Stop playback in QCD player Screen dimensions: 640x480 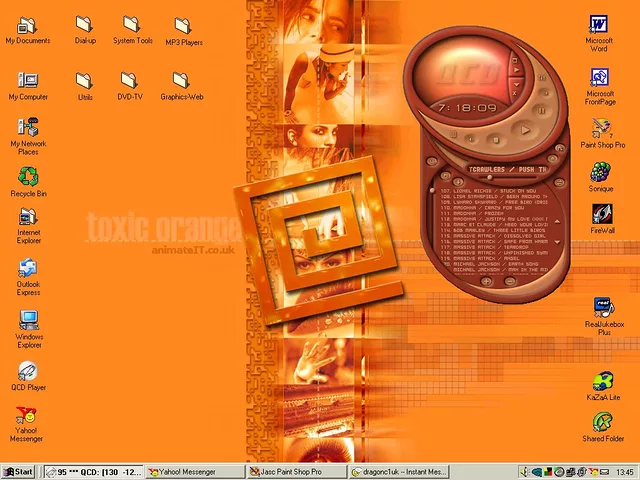tap(496, 140)
